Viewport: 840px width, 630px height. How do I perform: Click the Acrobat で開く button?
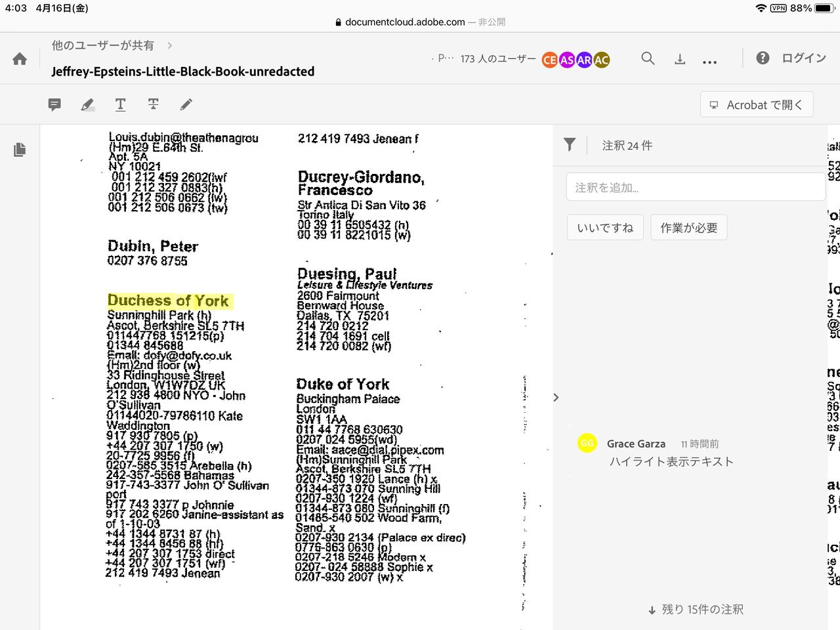coord(757,105)
